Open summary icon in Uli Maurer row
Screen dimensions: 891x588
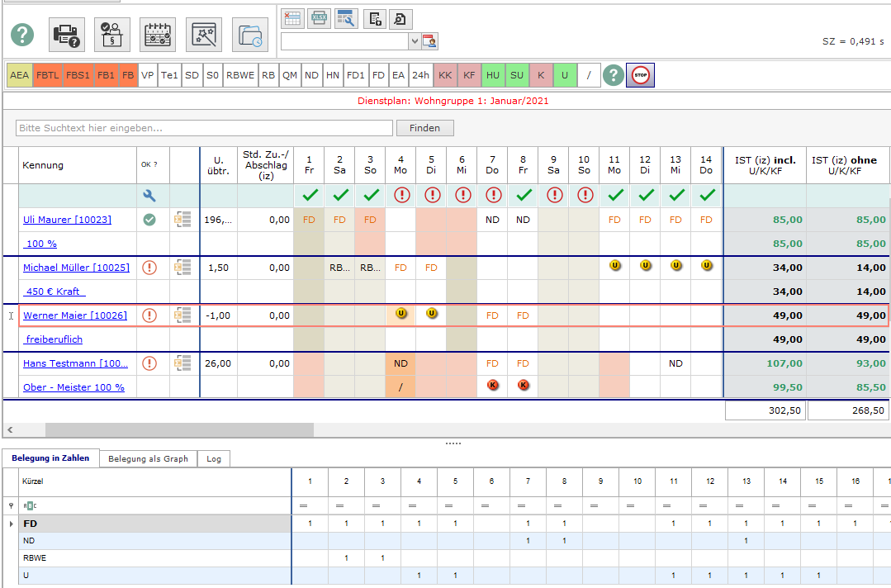(183, 220)
